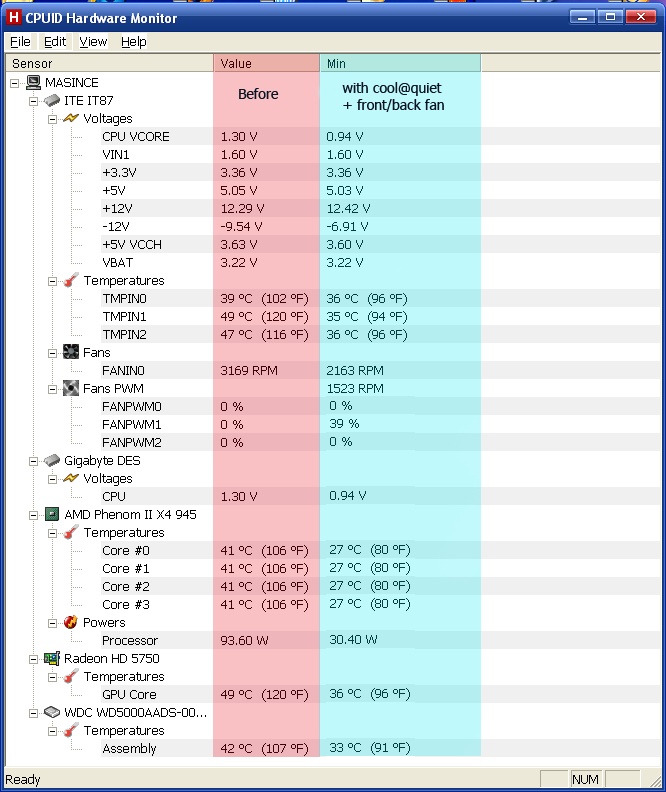The height and width of the screenshot is (792, 666).
Task: Click the NUM indicator in status bar
Action: pos(585,779)
